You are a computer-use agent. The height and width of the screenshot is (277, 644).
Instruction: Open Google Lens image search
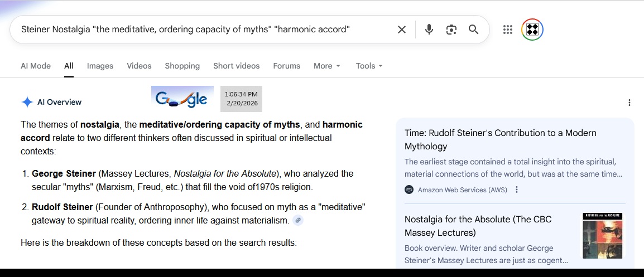(x=451, y=30)
